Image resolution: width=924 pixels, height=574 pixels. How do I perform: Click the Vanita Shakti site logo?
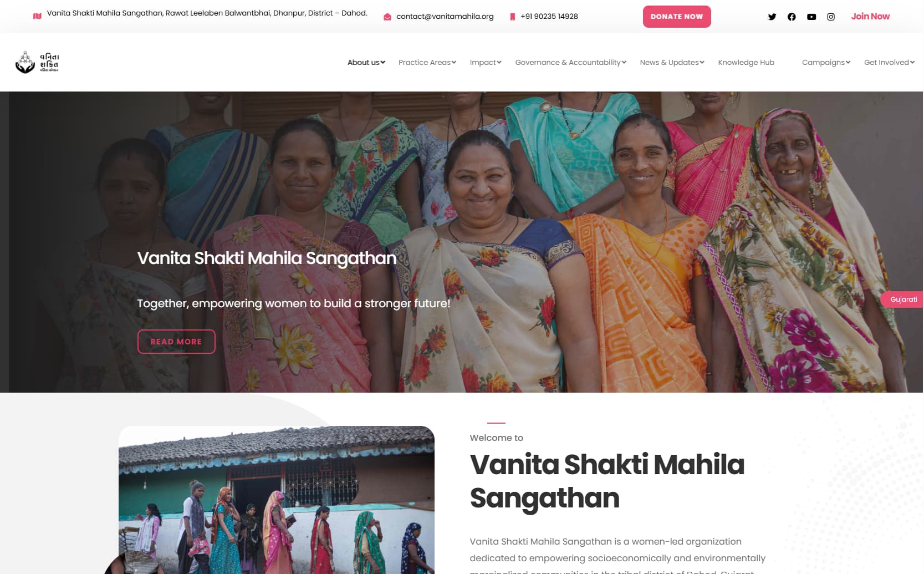37,62
